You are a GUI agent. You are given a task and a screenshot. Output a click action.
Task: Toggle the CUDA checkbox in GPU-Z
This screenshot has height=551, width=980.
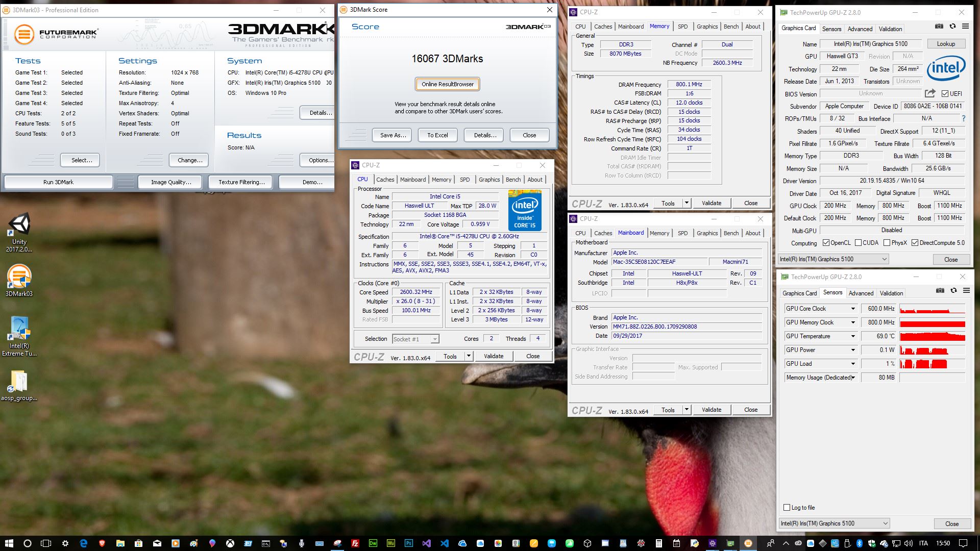coord(859,243)
